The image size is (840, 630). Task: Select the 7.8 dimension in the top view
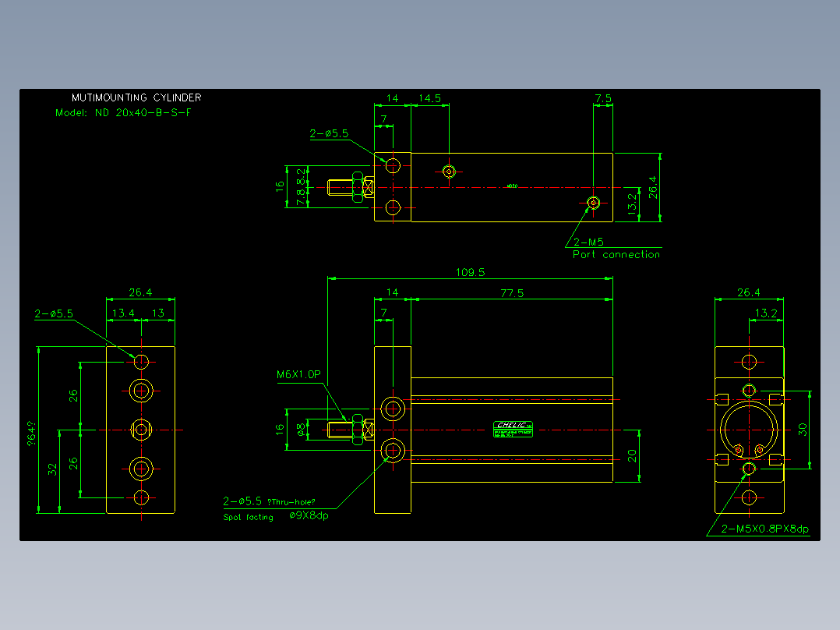tap(301, 196)
